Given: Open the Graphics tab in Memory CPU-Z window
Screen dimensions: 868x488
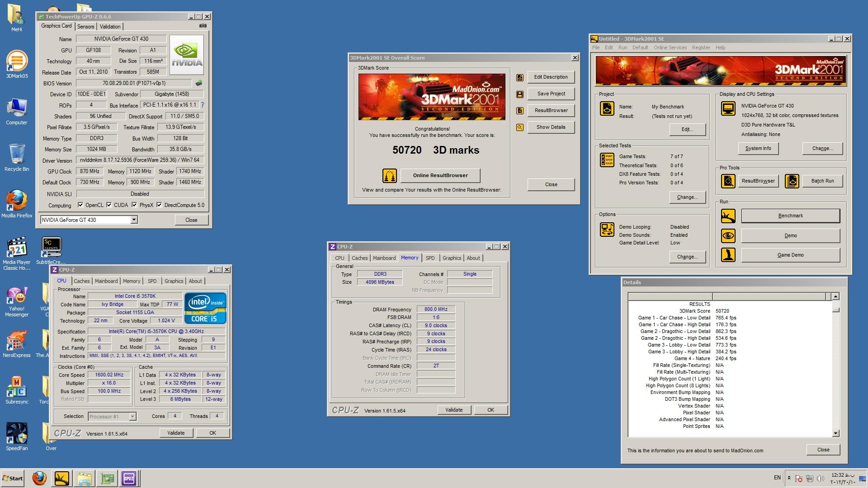Looking at the screenshot, I should [x=452, y=258].
